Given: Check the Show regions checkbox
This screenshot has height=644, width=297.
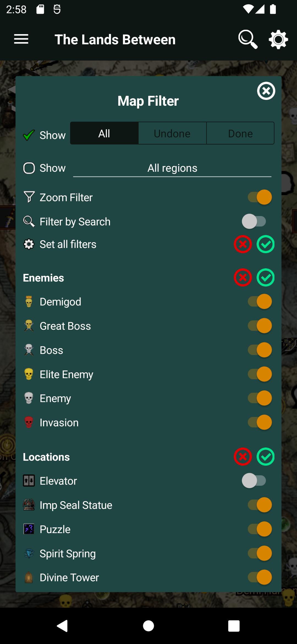Looking at the screenshot, I should 29,168.
